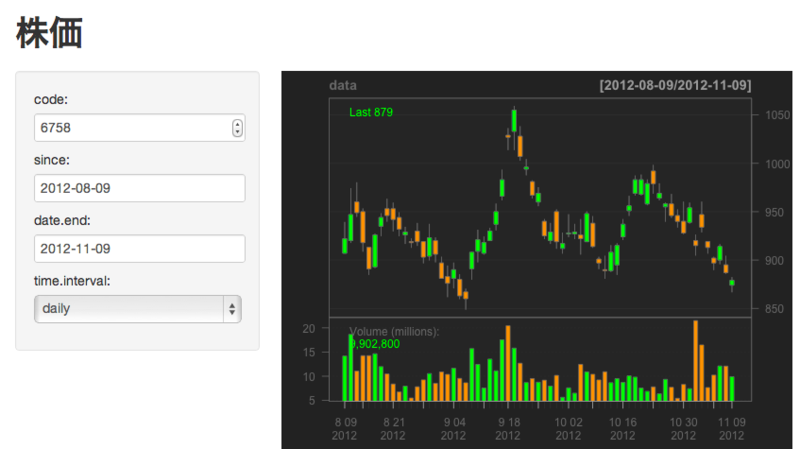Click the '950' price axis label
The width and height of the screenshot is (800, 449).
coord(774,212)
